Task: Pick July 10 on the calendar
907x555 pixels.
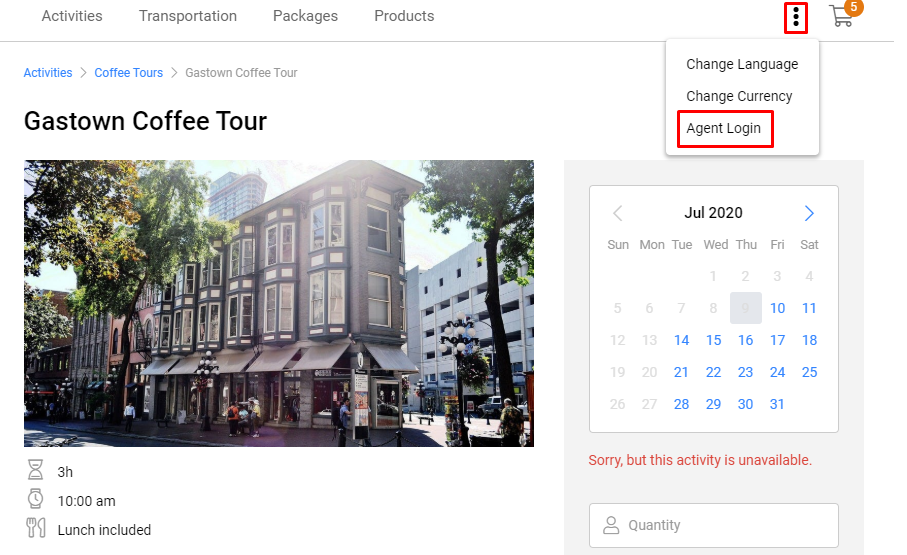Action: coord(777,308)
